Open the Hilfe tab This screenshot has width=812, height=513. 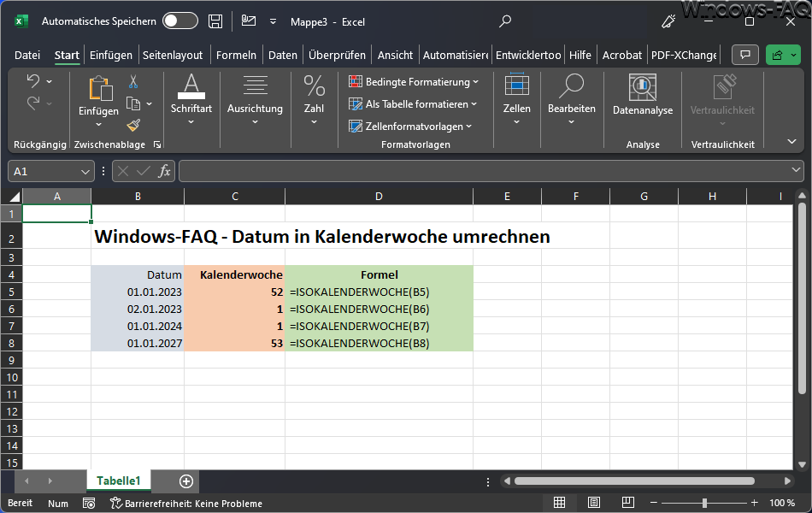(x=580, y=55)
